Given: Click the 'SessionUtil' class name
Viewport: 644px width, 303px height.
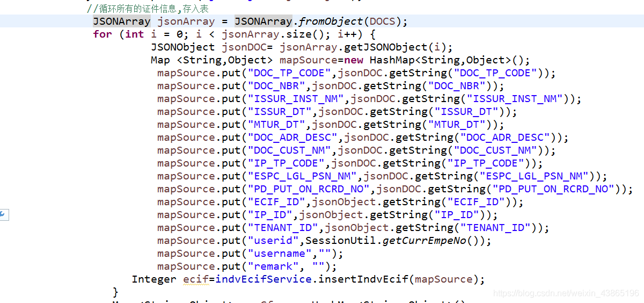Looking at the screenshot, I should click(x=340, y=241).
